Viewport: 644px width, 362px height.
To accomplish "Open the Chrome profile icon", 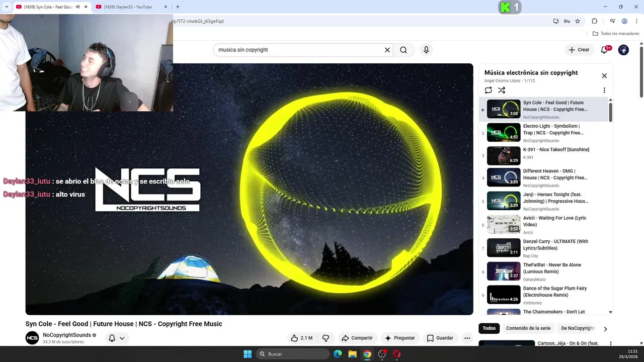I will click(x=624, y=21).
